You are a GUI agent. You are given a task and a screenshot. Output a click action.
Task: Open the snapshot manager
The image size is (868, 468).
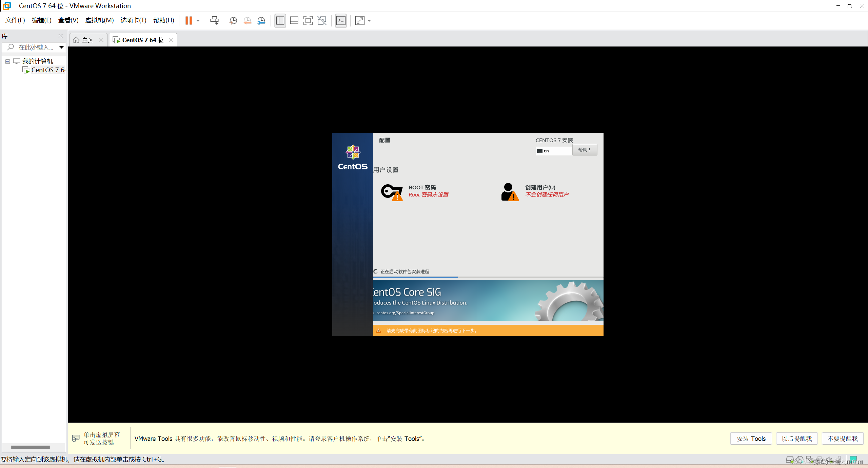pyautogui.click(x=261, y=20)
